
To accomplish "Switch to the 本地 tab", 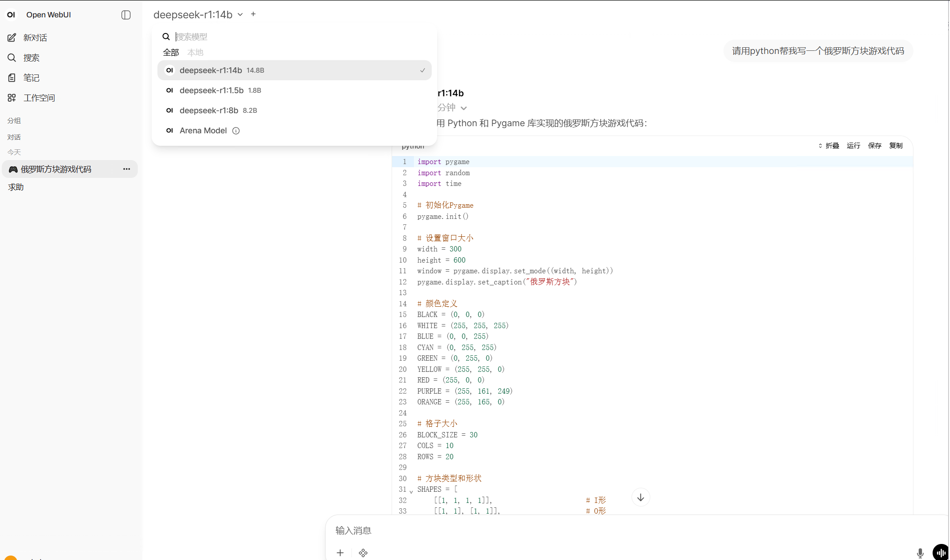I will click(x=194, y=52).
